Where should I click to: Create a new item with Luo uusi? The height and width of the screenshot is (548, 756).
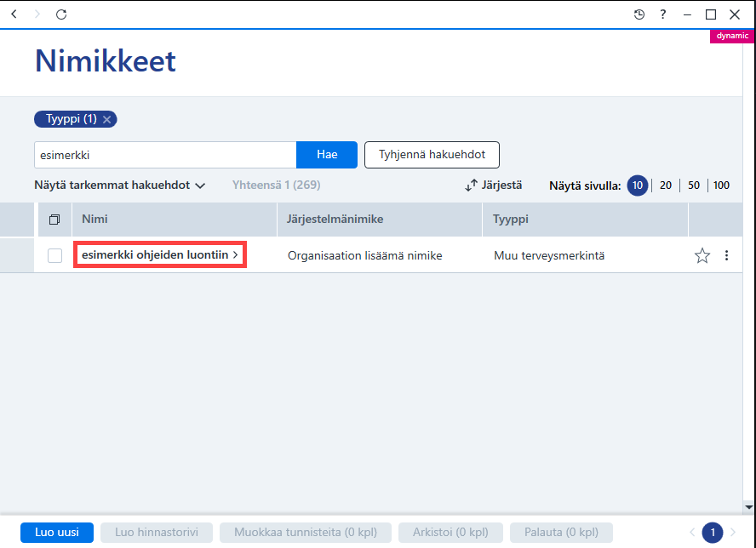57,533
